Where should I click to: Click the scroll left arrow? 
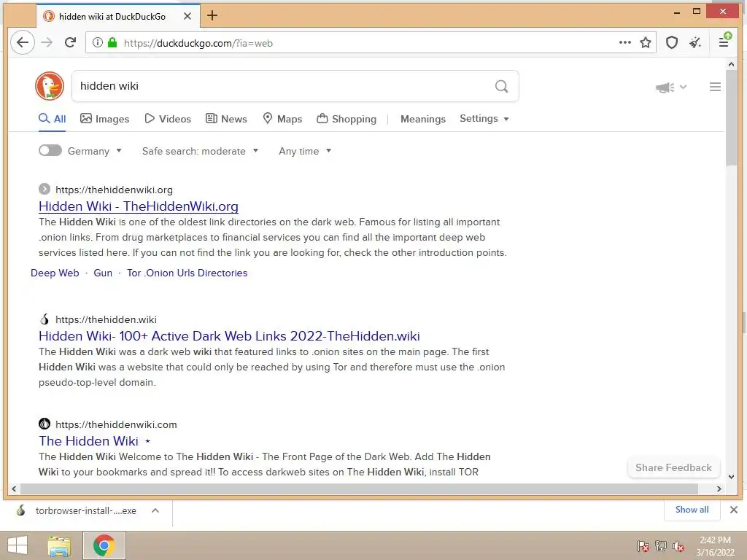15,489
